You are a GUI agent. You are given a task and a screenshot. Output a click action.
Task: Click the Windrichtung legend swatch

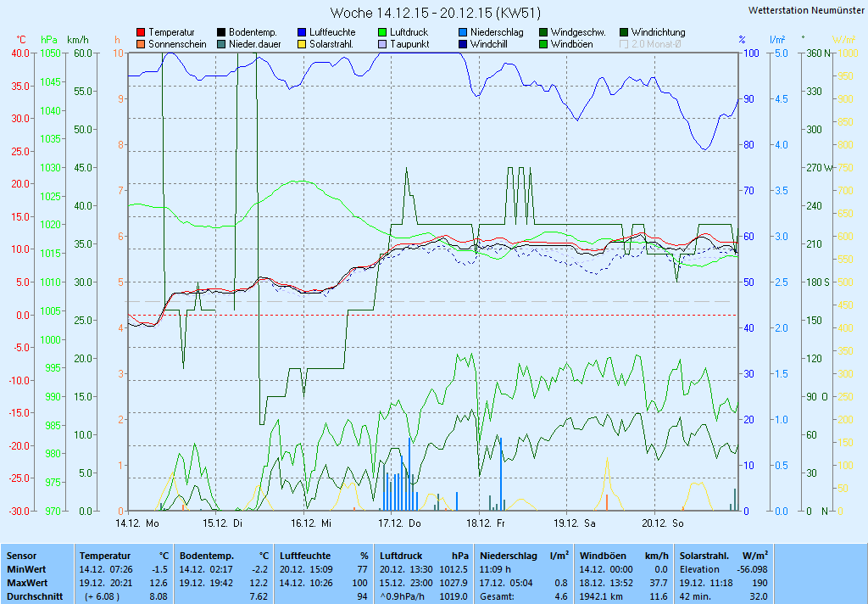624,33
